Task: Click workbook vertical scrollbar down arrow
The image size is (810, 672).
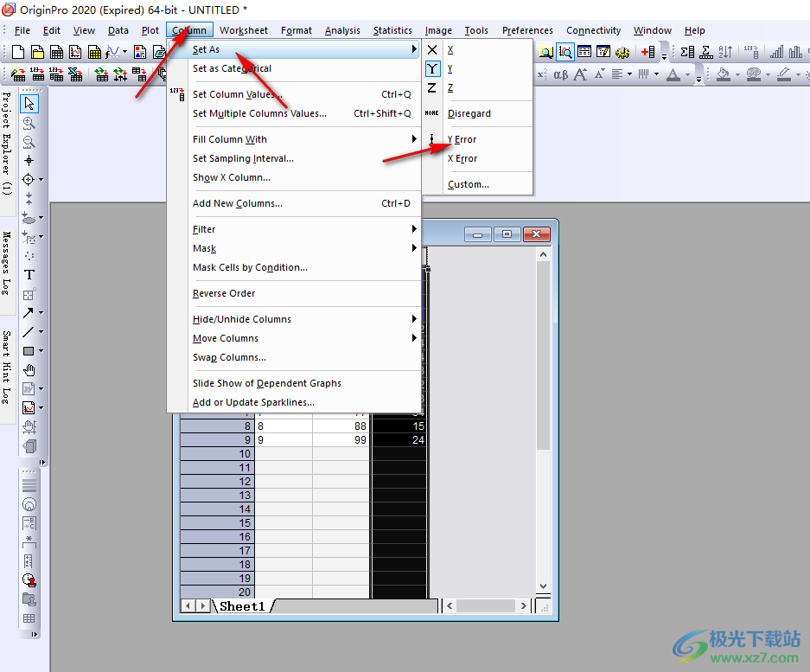Action: pos(543,586)
